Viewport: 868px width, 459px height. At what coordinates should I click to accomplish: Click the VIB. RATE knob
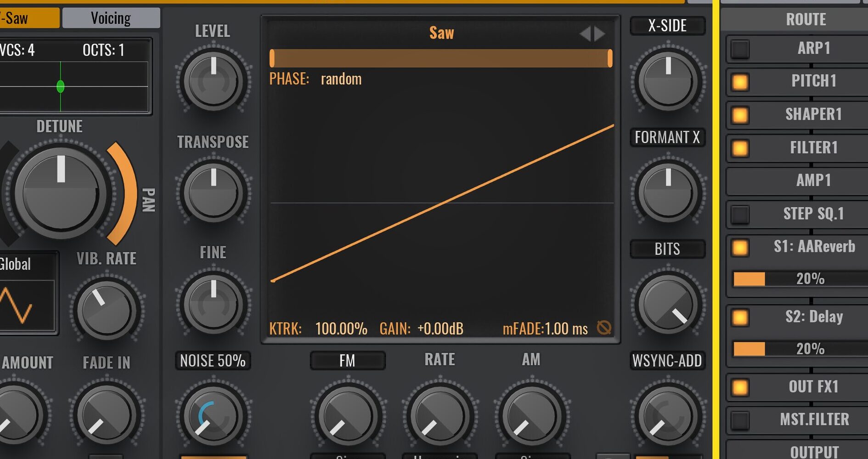tap(107, 310)
